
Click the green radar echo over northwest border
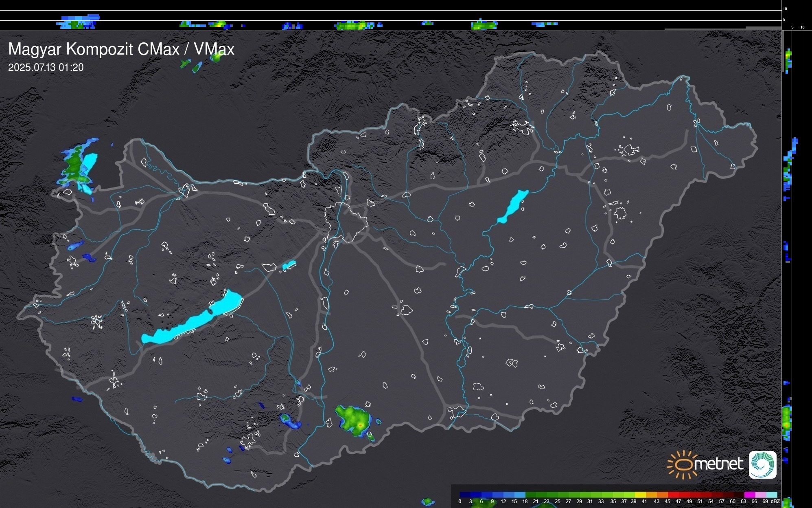[74, 165]
